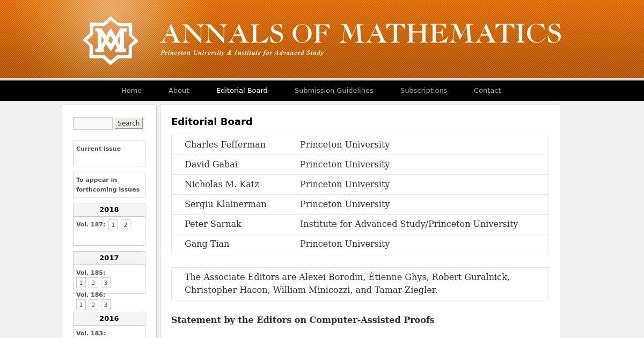
Task: Open Vol. 187 issue 2
Action: pyautogui.click(x=126, y=225)
